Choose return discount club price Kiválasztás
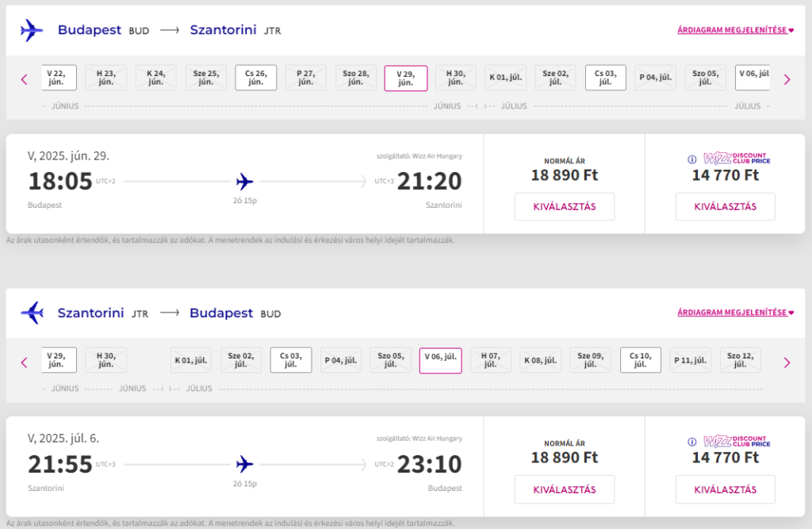This screenshot has width=812, height=529. [x=726, y=489]
